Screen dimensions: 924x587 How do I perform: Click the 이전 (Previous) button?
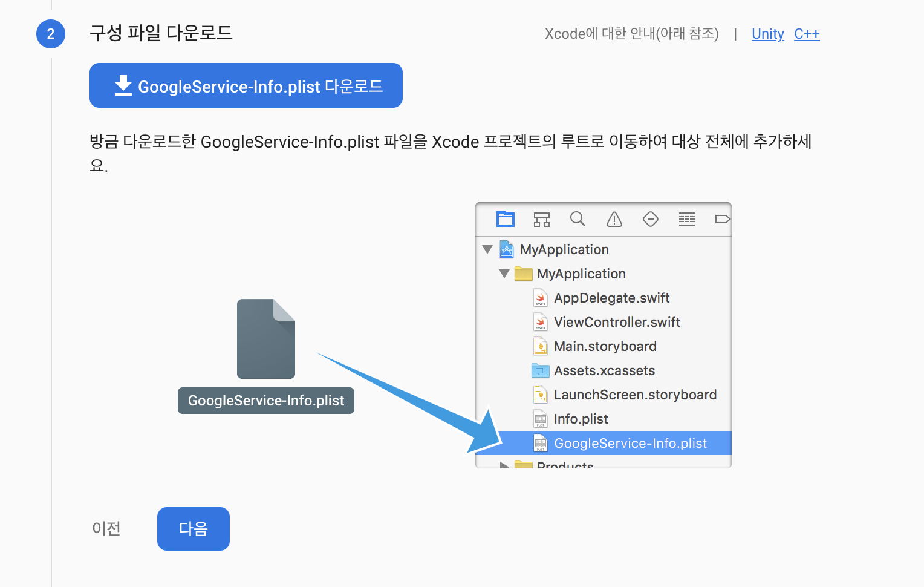106,529
